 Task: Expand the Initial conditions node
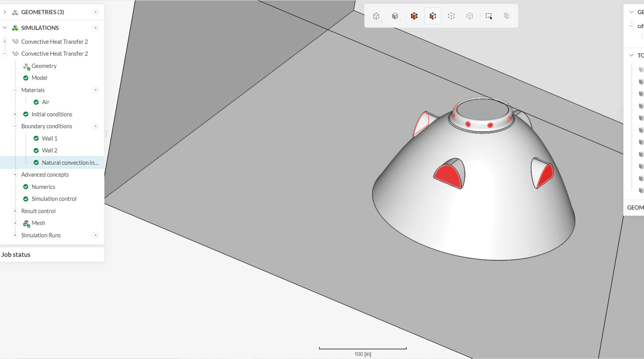(x=15, y=114)
